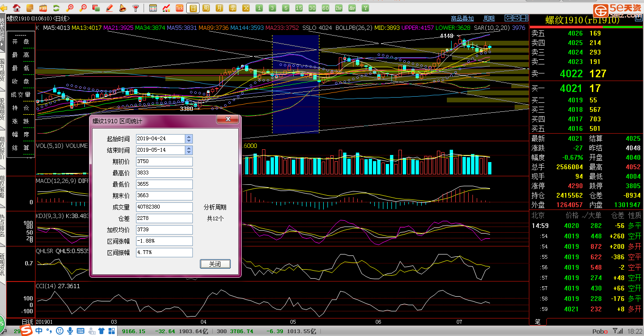Decrease the 结束时间 date stepper
Screen dimensions: 644x336
(x=189, y=152)
